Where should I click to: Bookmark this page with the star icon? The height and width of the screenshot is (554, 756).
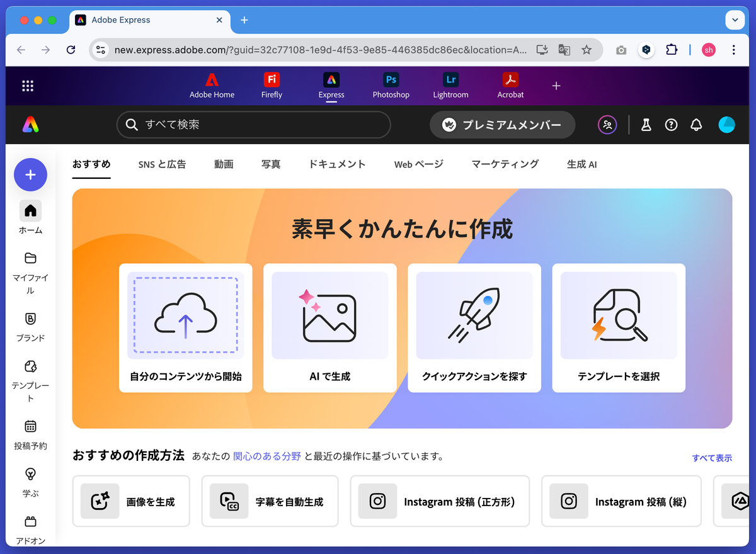(587, 50)
